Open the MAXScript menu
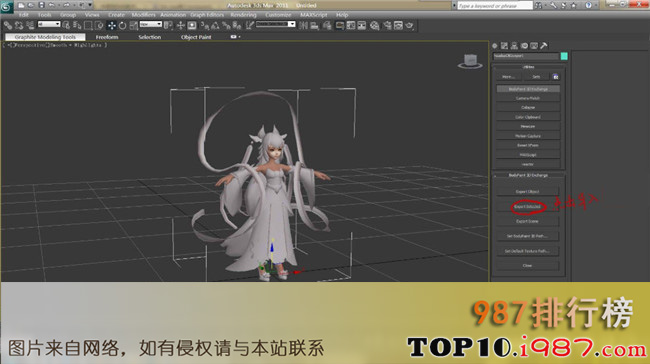The width and height of the screenshot is (650, 364). [x=313, y=15]
